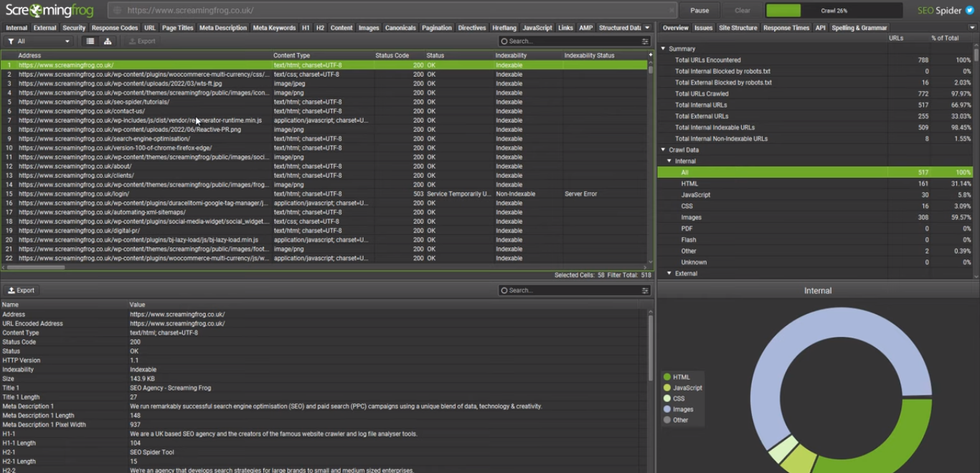Screen dimensions: 980x473
Task: Click the globe icon in URL bar
Action: (117, 11)
